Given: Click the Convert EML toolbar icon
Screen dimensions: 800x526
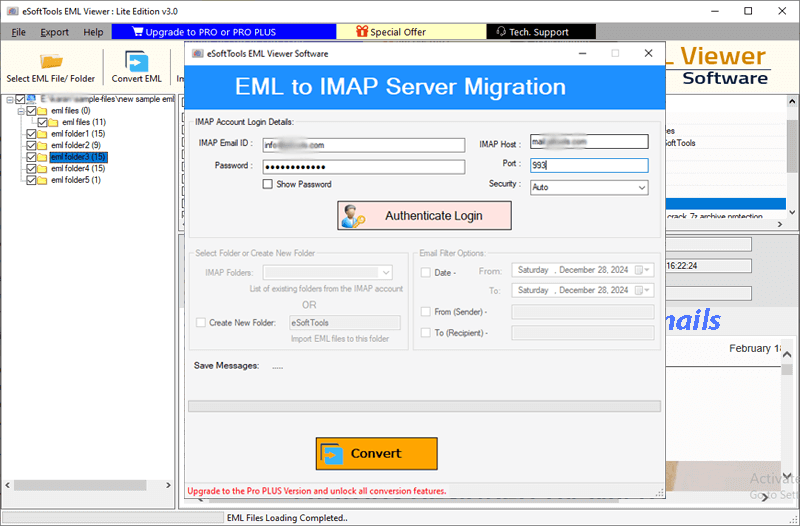Looking at the screenshot, I should (136, 61).
